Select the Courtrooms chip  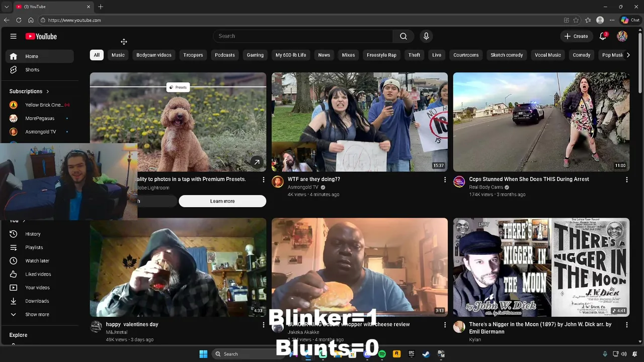[466, 55]
